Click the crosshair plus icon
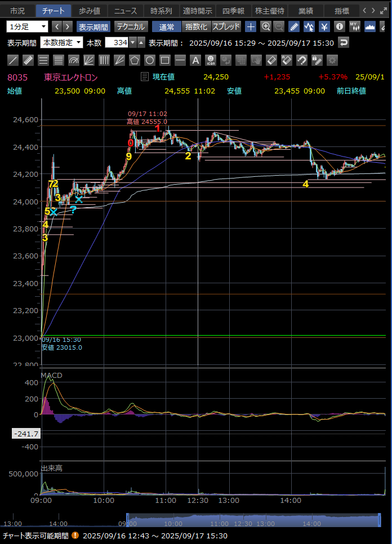The width and height of the screenshot is (392, 544). click(251, 26)
